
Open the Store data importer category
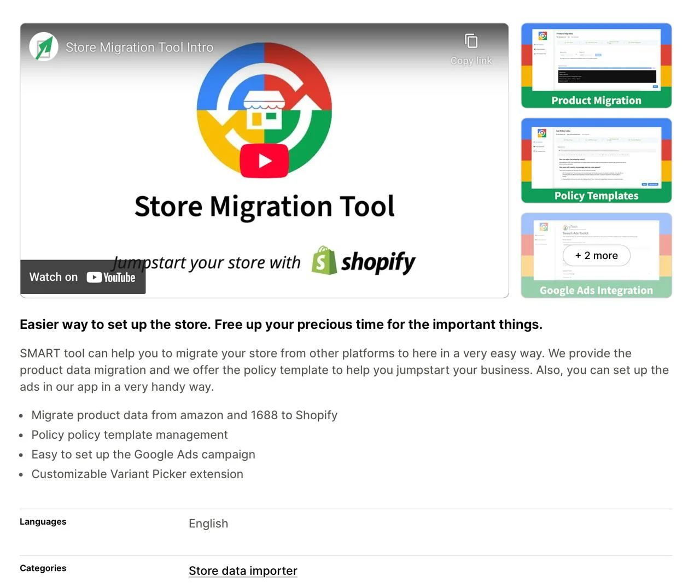243,571
